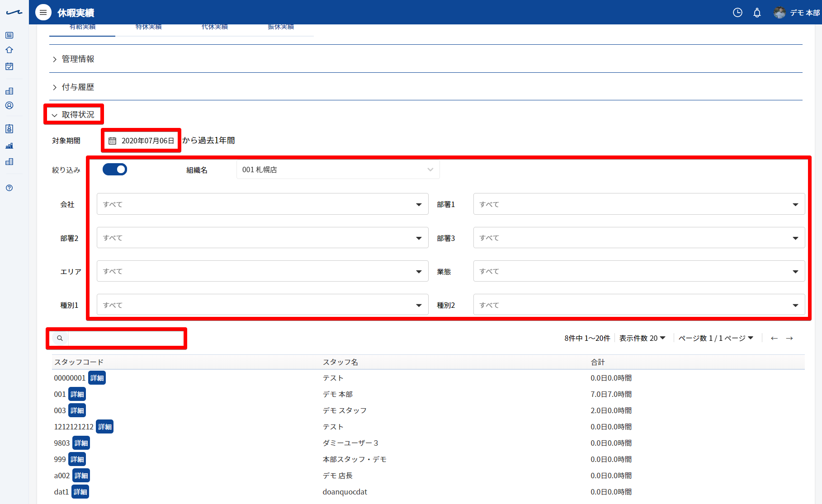Open the 部署3 dropdown
The image size is (822, 504).
coord(639,238)
